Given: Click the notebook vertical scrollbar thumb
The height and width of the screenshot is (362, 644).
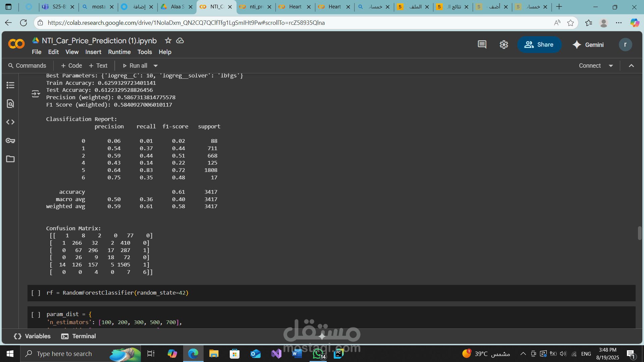Looking at the screenshot, I should 640,233.
